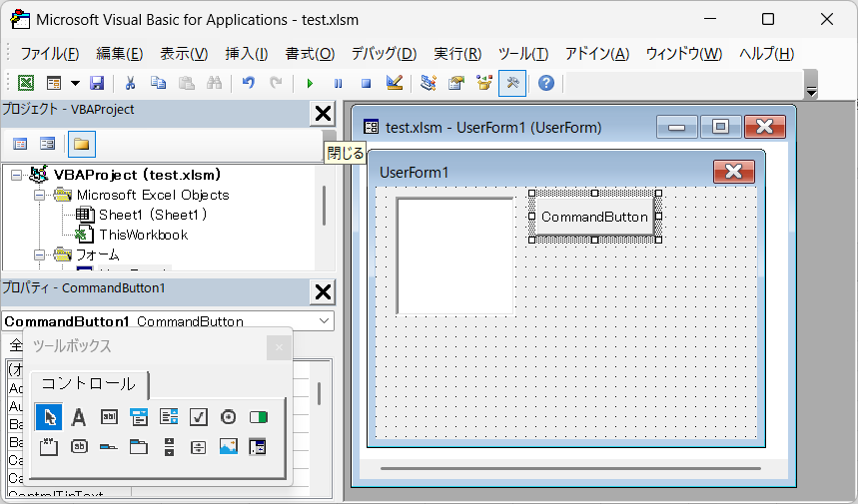This screenshot has width=858, height=504.
Task: Choose the Label tool in toolbox
Action: pyautogui.click(x=79, y=417)
